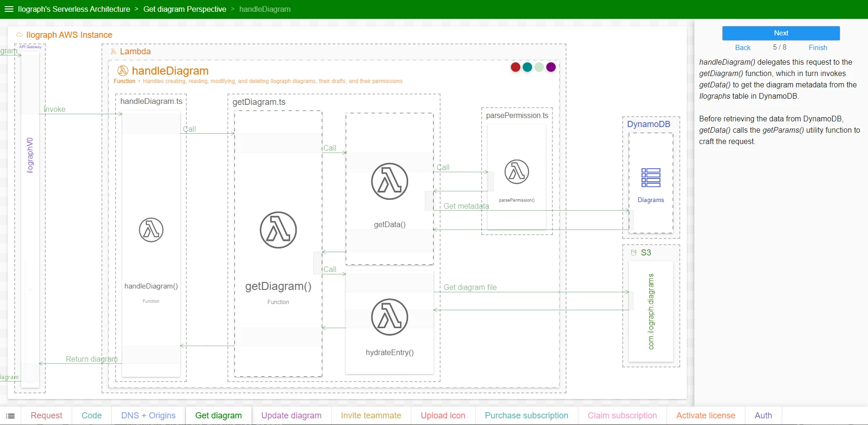Viewport: 868px width, 425px height.
Task: Click the red dot on handleDiagram
Action: click(516, 67)
